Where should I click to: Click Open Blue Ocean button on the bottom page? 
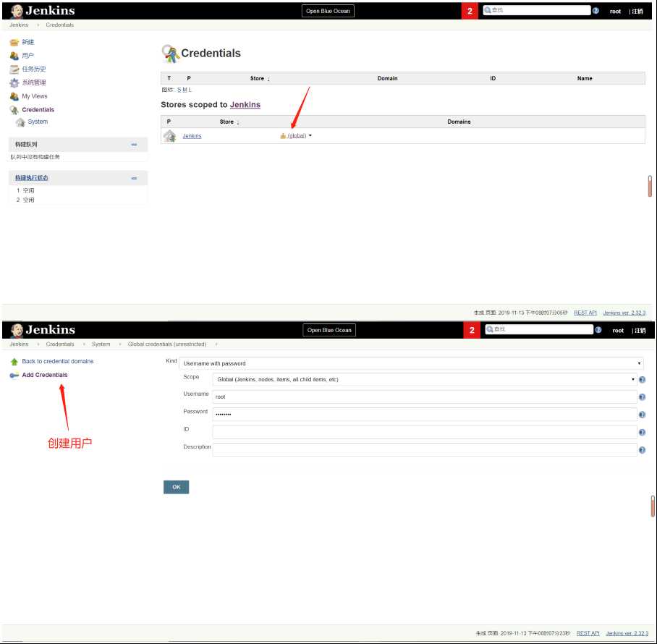coord(329,330)
